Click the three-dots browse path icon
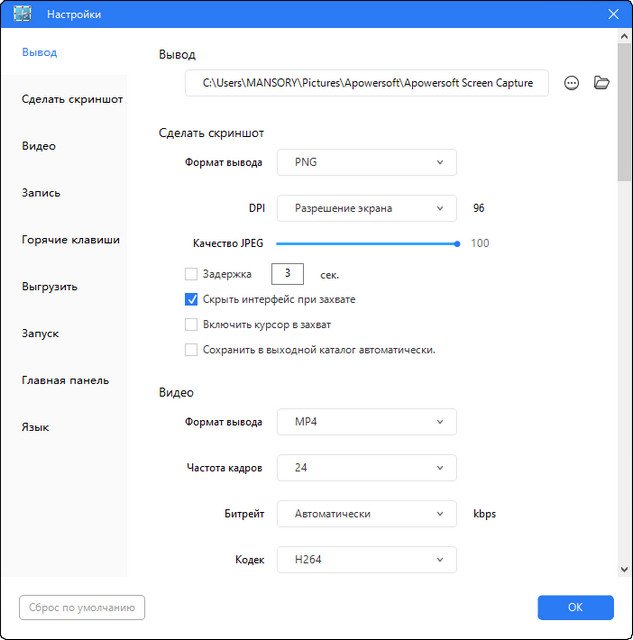The height and width of the screenshot is (640, 633). 572,83
